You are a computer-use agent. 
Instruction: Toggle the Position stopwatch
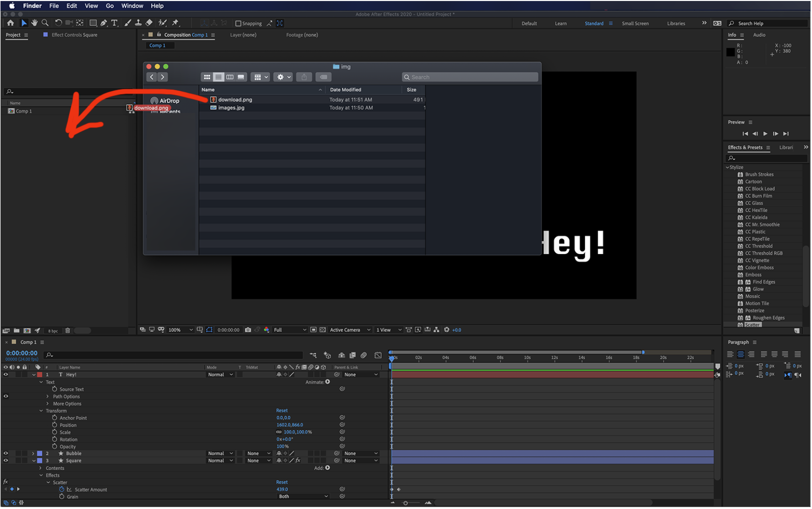(55, 425)
